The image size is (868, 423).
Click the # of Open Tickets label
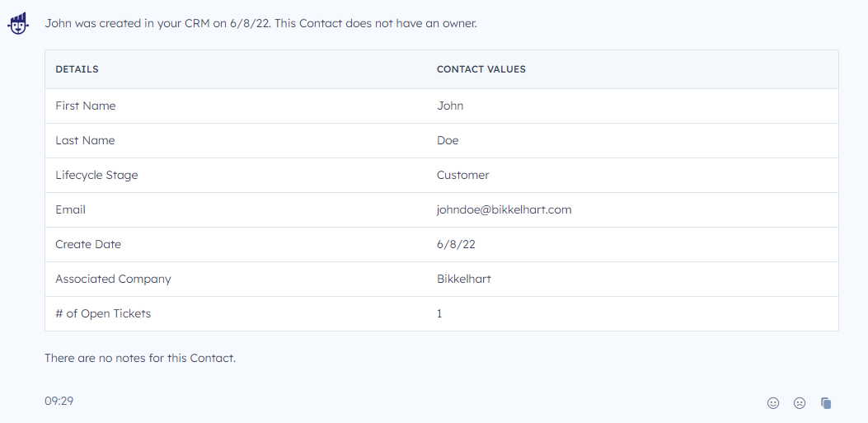click(x=103, y=313)
